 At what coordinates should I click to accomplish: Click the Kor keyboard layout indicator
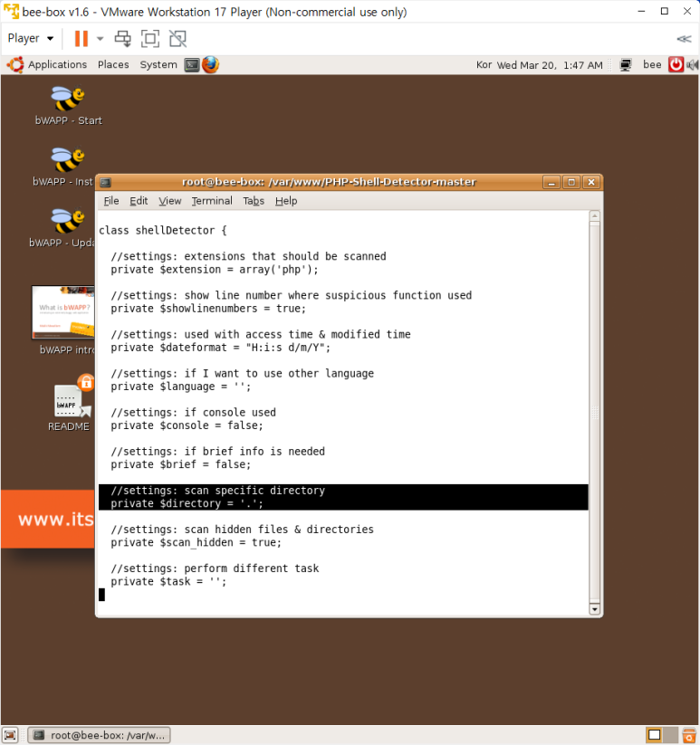tap(484, 64)
